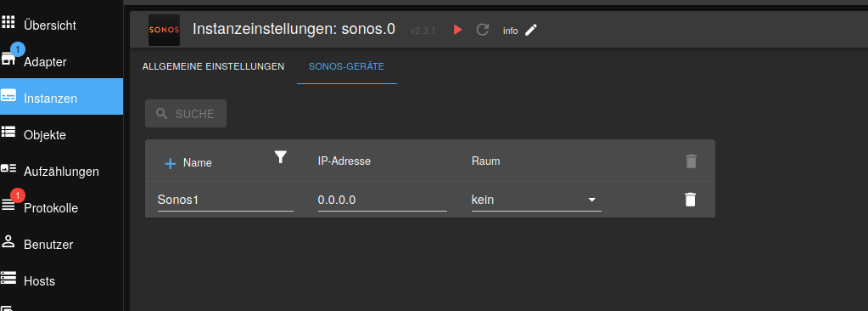Click the reload instance icon

coord(483,30)
